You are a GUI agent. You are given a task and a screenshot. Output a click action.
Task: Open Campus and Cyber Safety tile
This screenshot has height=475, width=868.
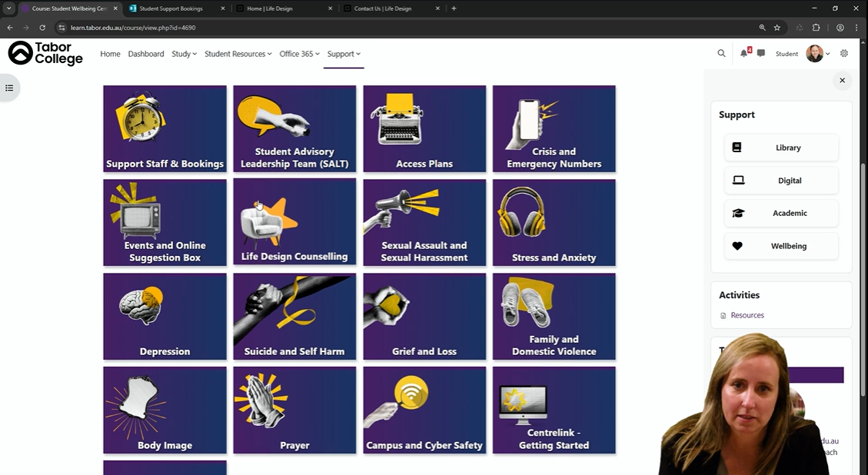coord(424,410)
